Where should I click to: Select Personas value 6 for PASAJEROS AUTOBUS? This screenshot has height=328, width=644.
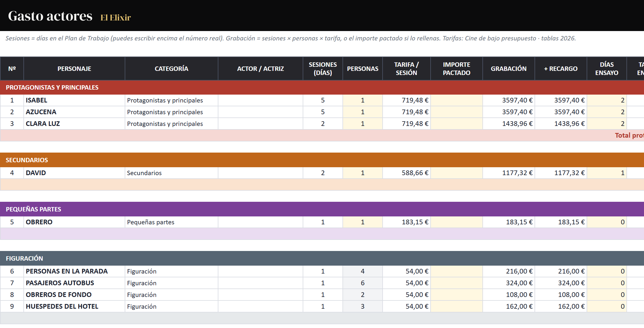click(363, 283)
